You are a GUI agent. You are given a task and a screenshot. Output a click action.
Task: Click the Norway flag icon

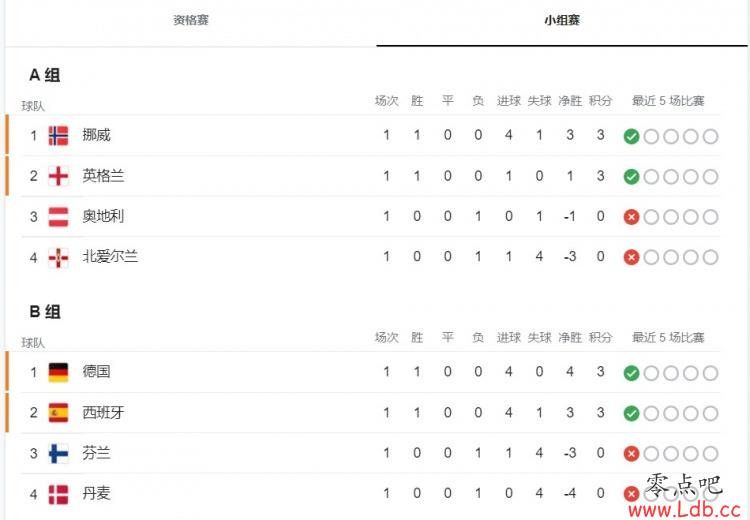tap(58, 135)
